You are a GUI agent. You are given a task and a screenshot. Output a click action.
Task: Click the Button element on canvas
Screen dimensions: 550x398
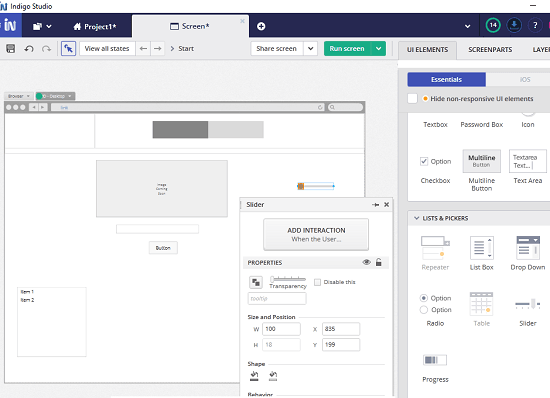point(163,248)
